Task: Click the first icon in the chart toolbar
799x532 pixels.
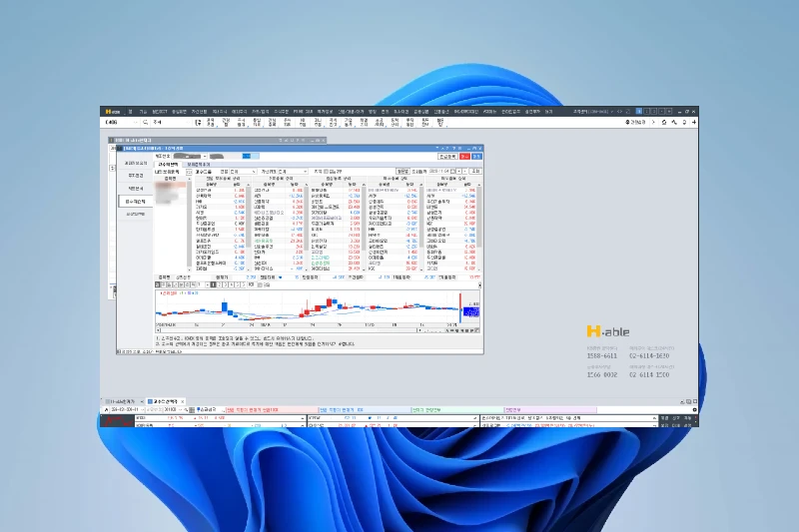Action: point(159,284)
